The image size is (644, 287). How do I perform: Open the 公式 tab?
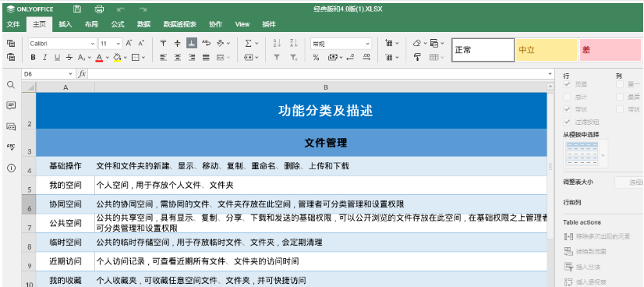118,25
